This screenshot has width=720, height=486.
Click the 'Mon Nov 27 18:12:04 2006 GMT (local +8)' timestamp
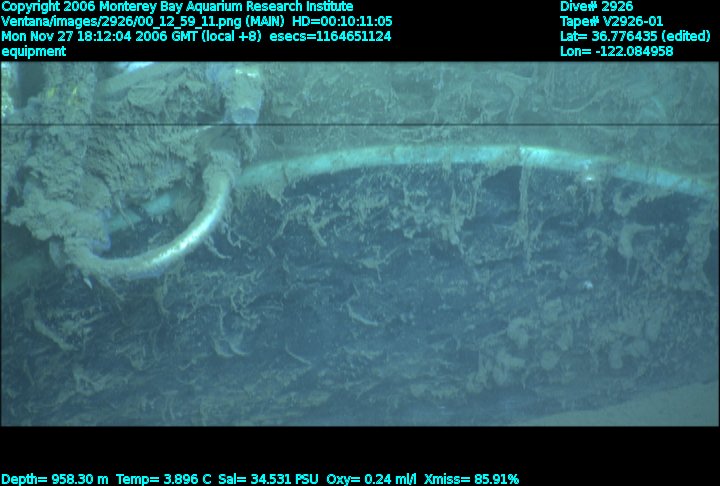tap(132, 36)
